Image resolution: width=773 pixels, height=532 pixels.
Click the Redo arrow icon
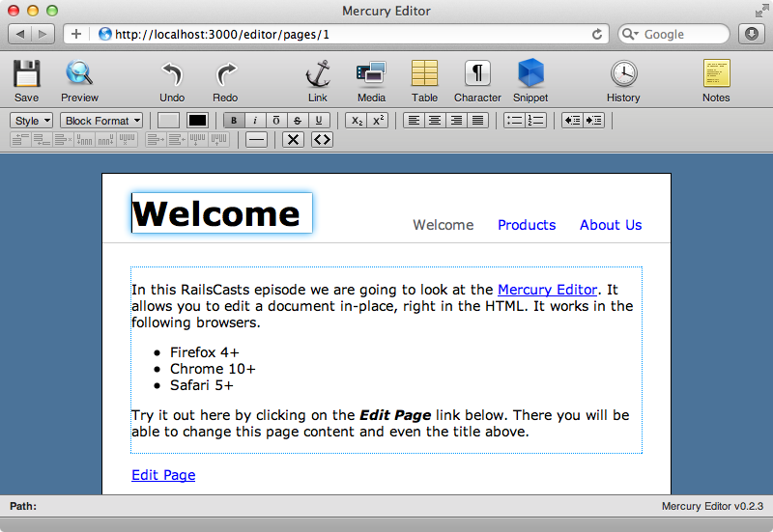pos(225,74)
